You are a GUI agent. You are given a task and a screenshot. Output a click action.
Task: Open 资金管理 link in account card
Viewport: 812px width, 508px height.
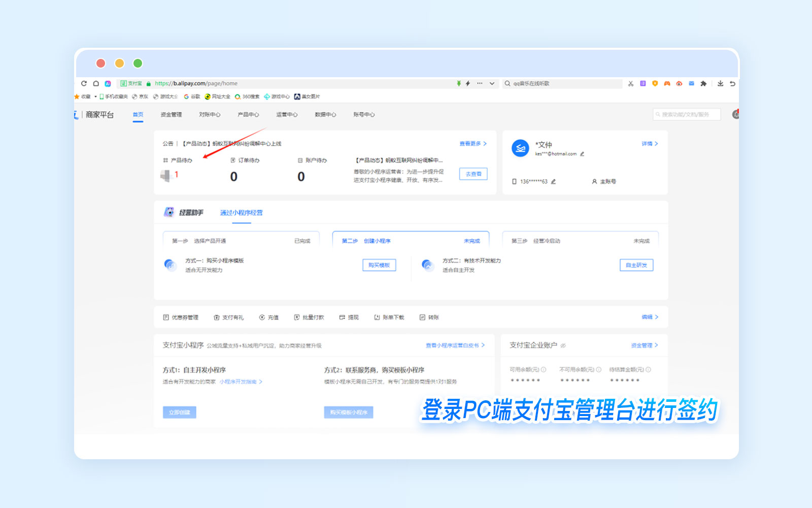(x=645, y=345)
